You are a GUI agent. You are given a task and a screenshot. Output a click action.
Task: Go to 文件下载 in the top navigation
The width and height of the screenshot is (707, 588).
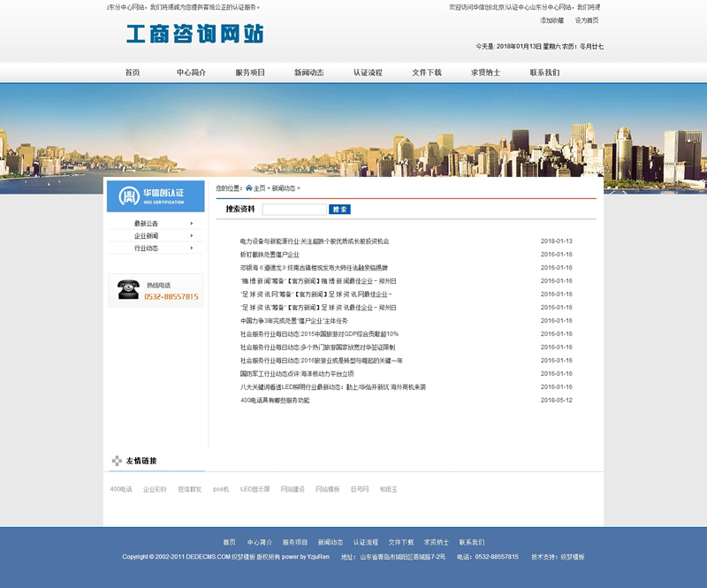(x=427, y=73)
